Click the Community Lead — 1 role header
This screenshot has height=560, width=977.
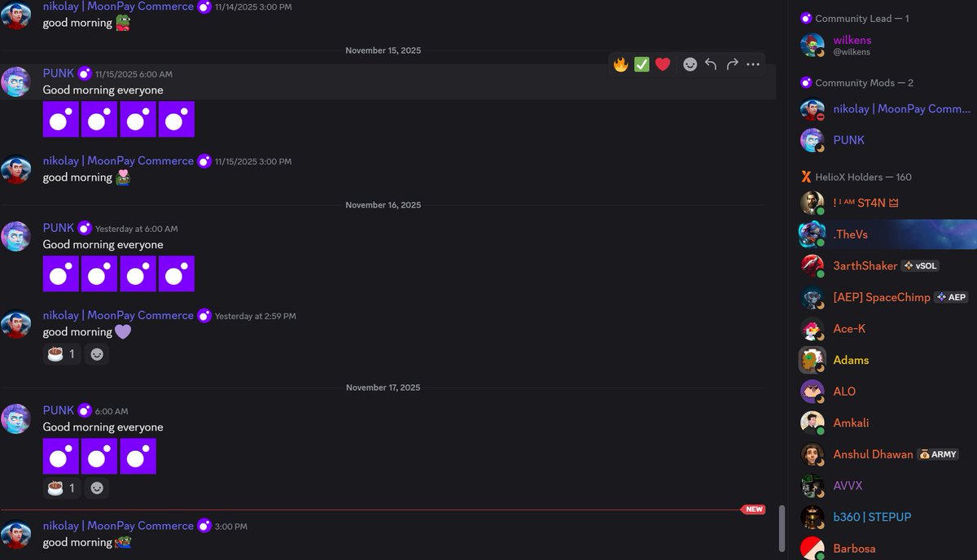[x=855, y=18]
